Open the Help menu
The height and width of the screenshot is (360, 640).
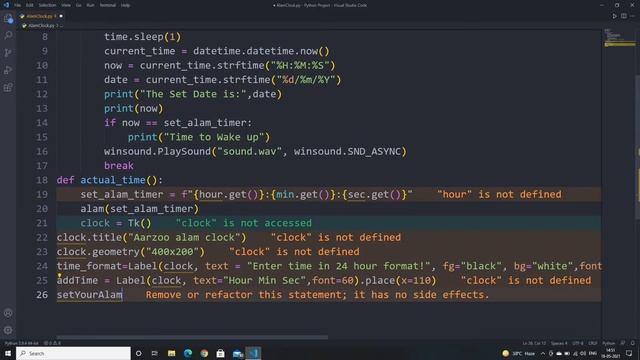point(125,5)
